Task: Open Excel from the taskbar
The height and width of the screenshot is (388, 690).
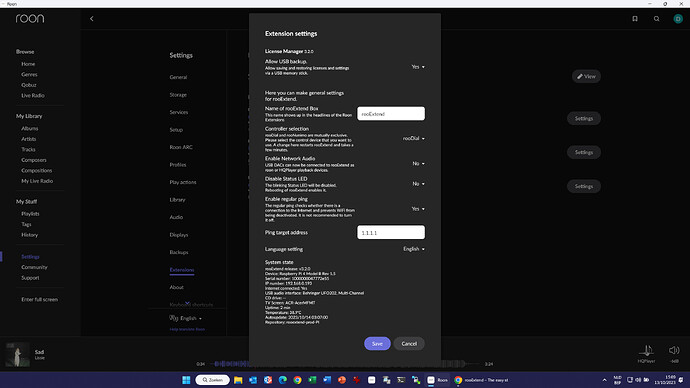Action: click(x=312, y=380)
